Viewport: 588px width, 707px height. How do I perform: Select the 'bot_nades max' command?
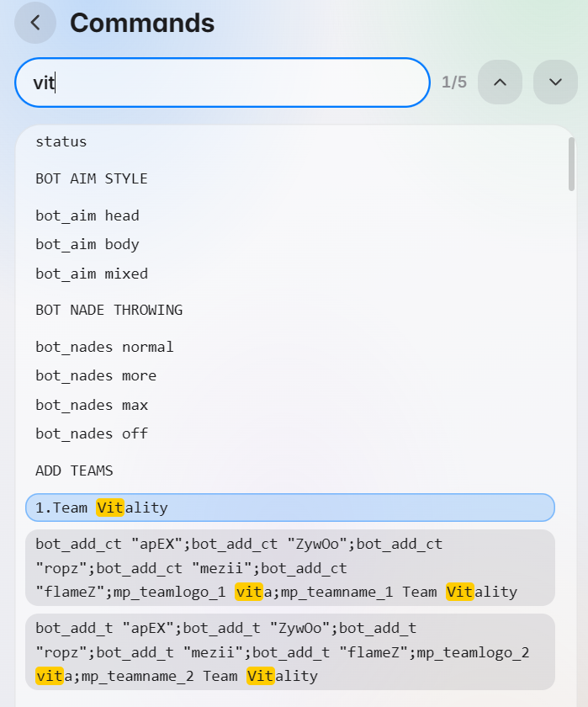point(92,405)
